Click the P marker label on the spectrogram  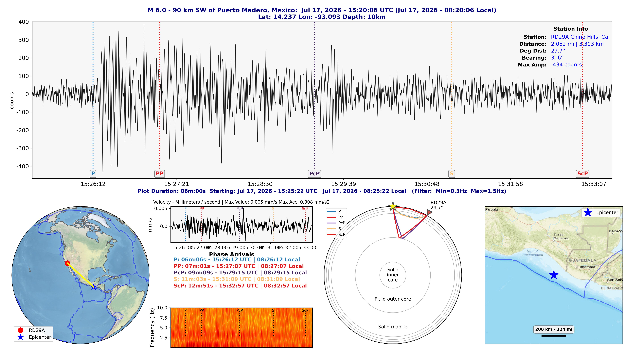[185, 310]
